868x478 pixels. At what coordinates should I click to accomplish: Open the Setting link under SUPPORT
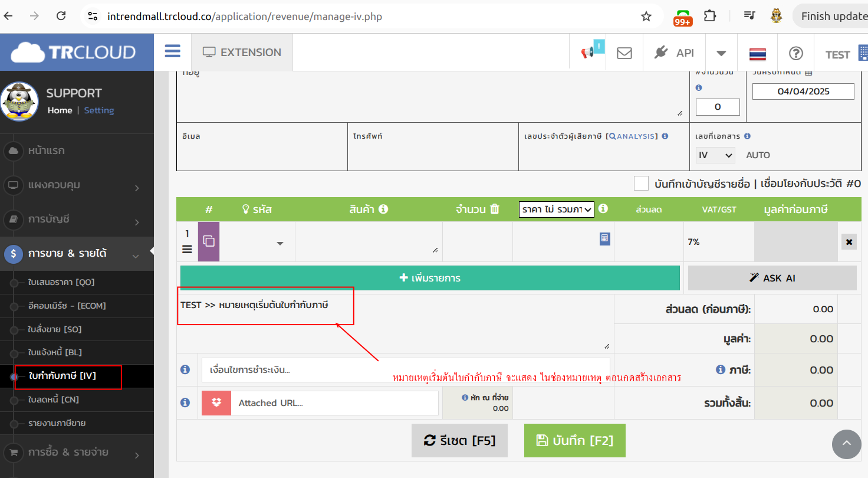[99, 110]
